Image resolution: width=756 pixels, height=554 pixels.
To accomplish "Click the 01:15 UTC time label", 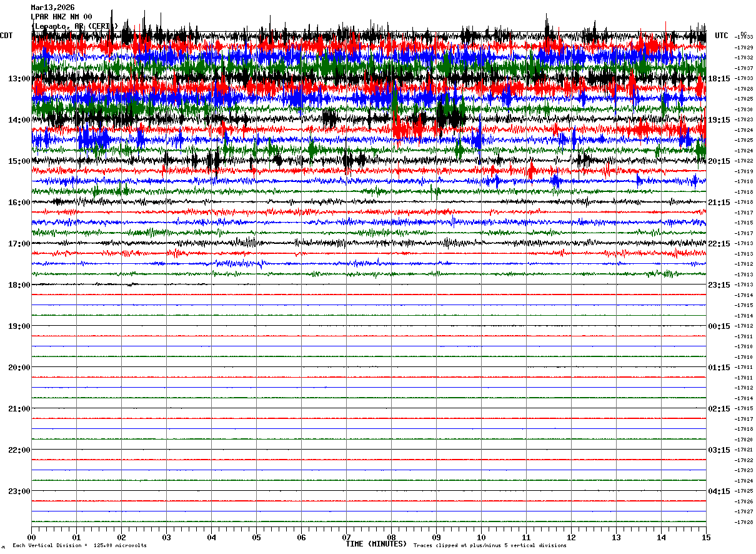I will pos(719,368).
